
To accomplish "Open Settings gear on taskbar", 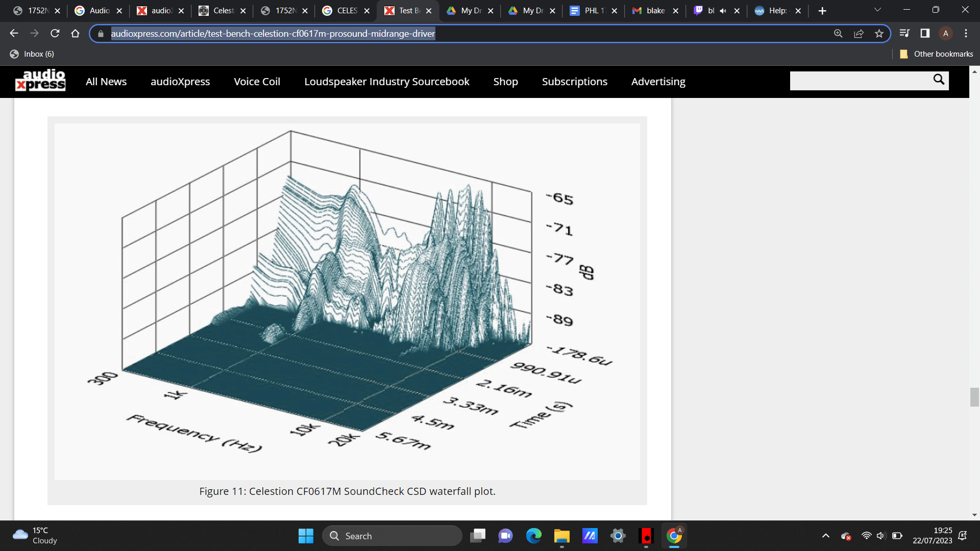I will (618, 536).
